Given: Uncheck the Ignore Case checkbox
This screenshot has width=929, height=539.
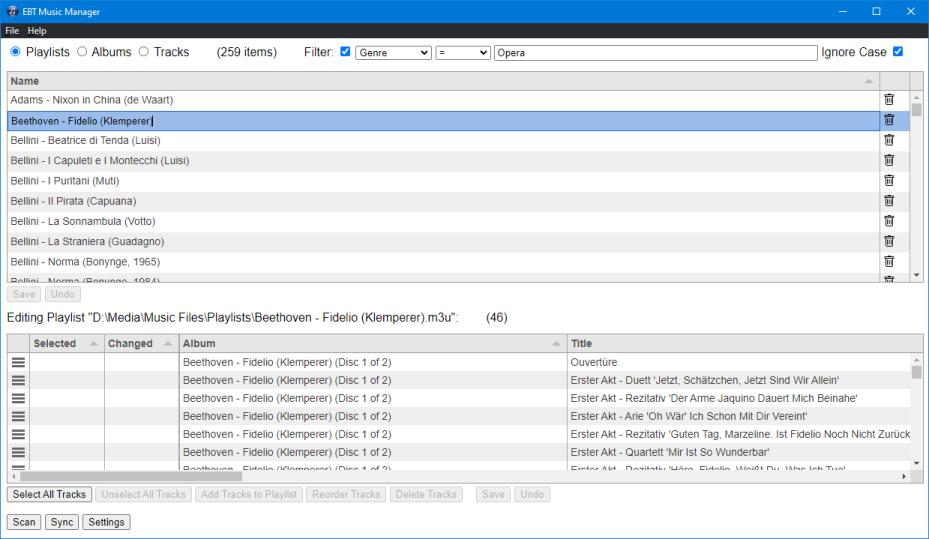Looking at the screenshot, I should tap(897, 52).
